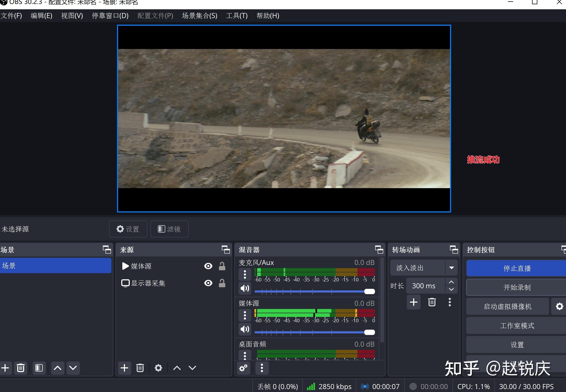Viewport: 566px width, 392px height.
Task: Toggle visibility of 显示器采集 source
Action: point(208,283)
